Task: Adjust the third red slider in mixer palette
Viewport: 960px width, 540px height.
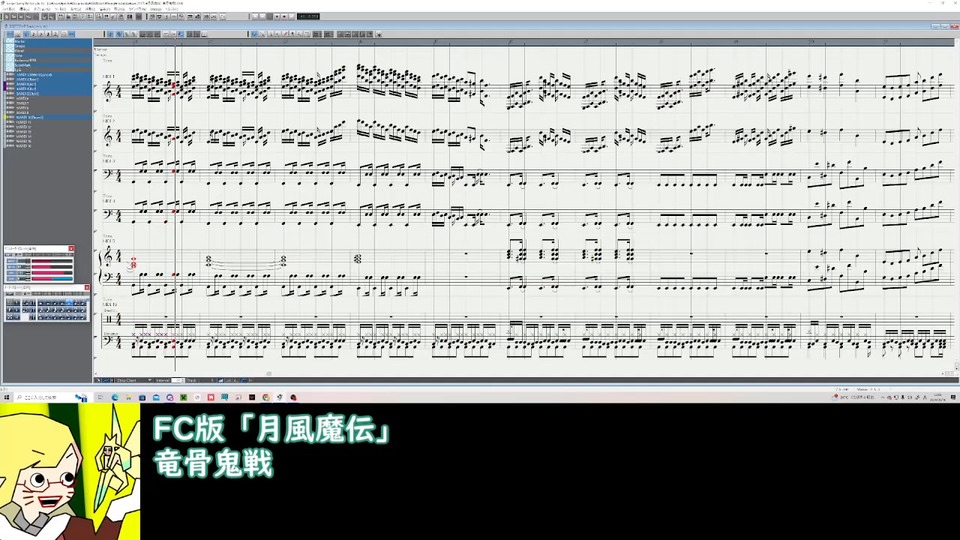Action: click(x=52, y=273)
